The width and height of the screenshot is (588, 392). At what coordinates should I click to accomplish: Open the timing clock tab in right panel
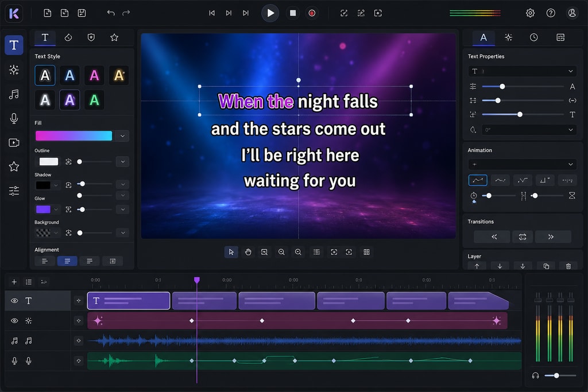coord(533,37)
